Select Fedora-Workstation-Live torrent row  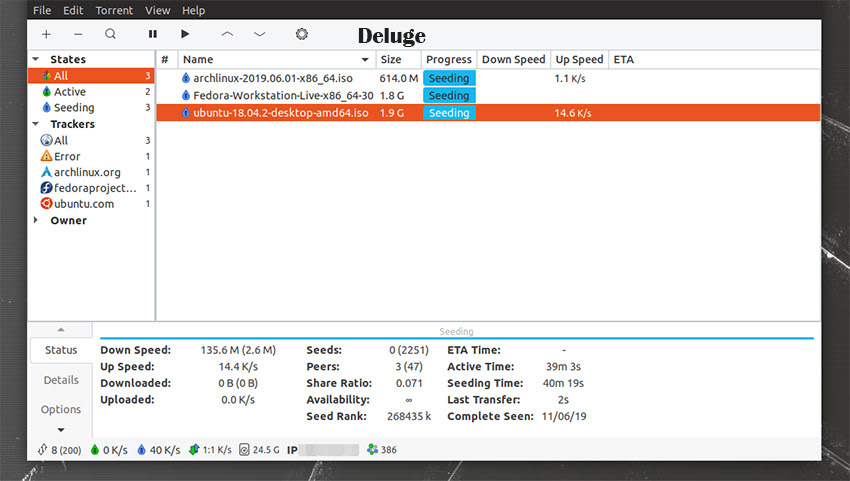coord(488,95)
